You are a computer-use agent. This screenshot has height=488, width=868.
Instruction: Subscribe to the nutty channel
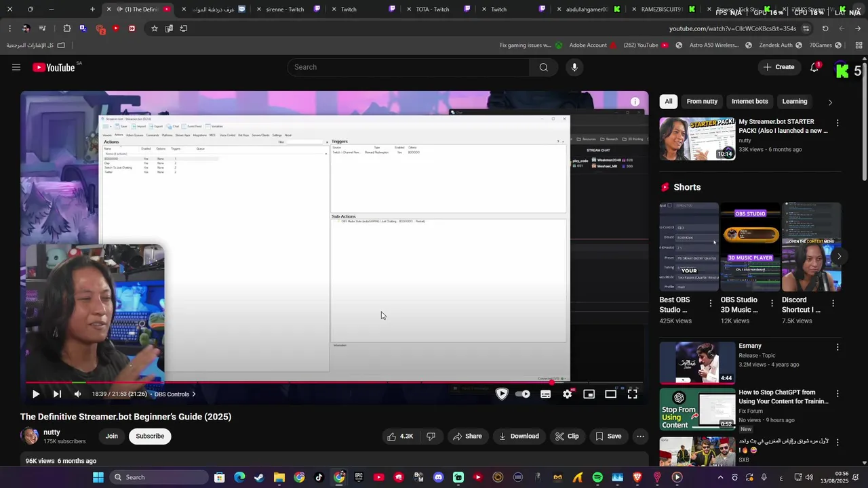(x=150, y=436)
